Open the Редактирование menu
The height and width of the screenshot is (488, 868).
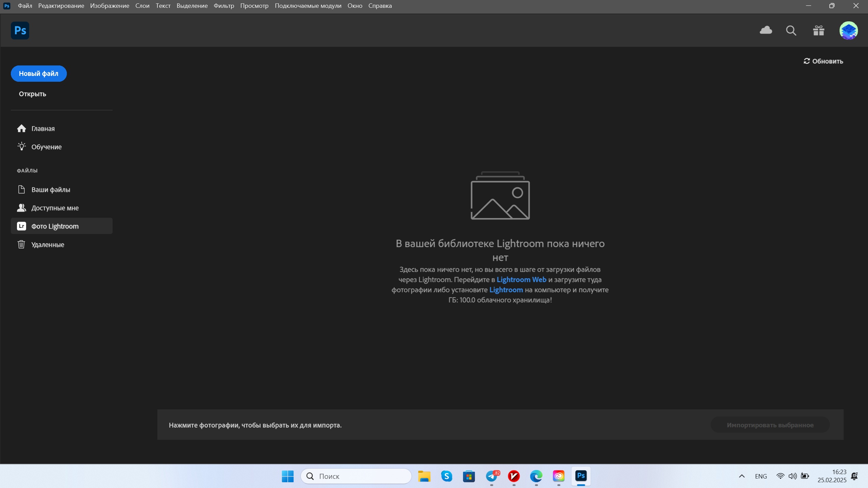click(x=61, y=6)
